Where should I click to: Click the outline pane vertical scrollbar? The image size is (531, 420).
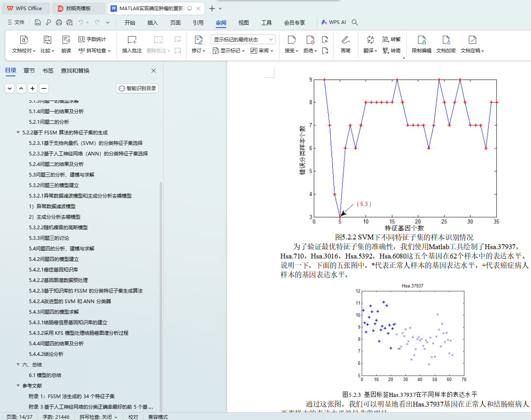point(161,296)
